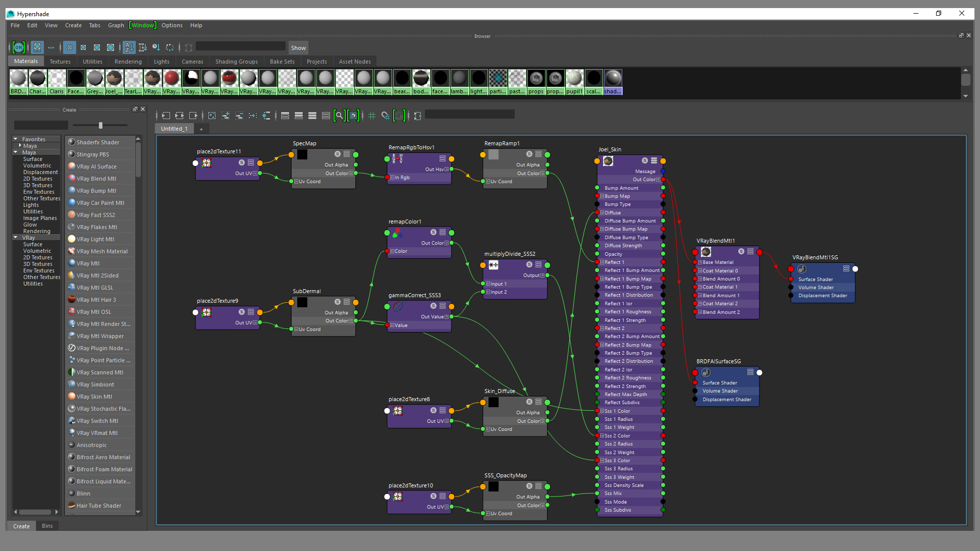Click the browser filter text field
The width and height of the screenshot is (980, 551).
click(241, 46)
